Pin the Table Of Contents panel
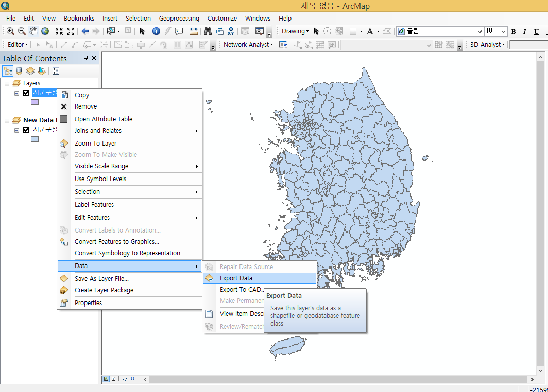 pos(86,58)
